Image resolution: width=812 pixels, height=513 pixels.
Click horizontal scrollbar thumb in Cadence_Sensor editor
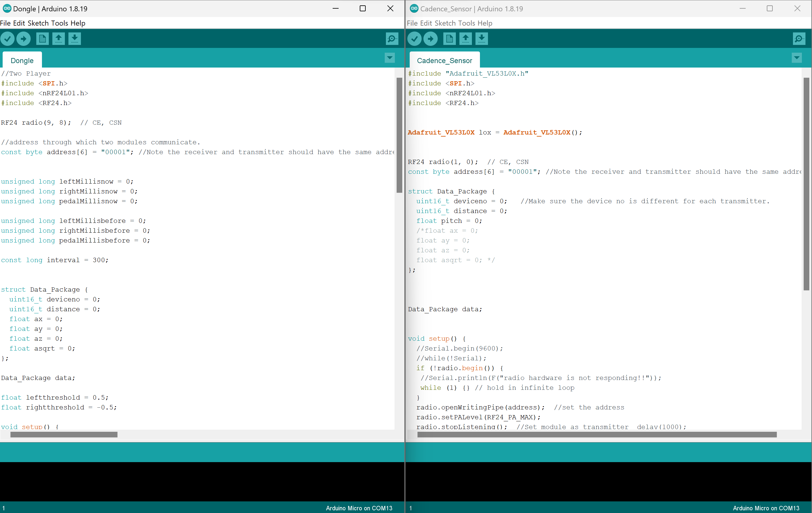click(x=597, y=434)
